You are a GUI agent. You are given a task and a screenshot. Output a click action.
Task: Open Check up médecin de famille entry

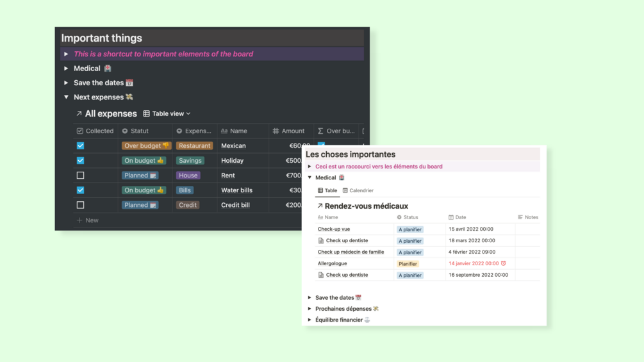[351, 252]
